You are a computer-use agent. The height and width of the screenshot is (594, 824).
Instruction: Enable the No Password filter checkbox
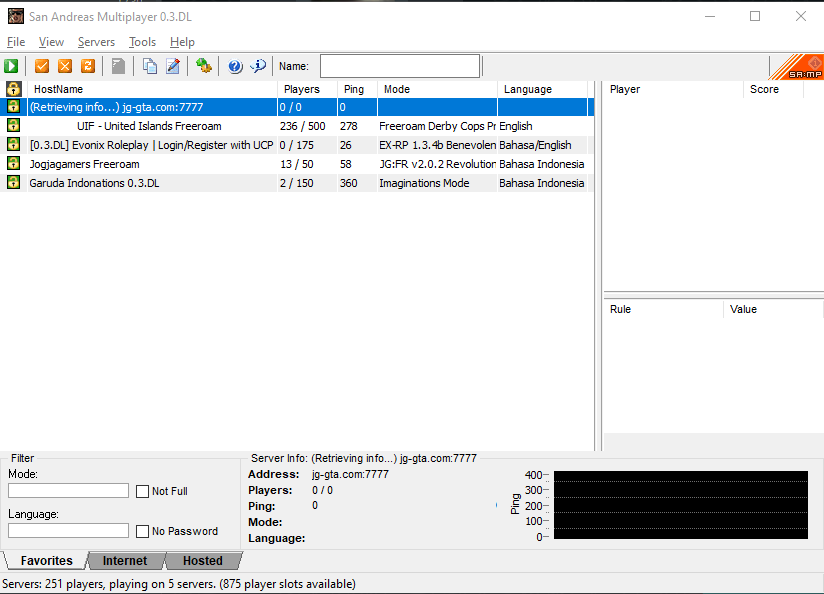[x=142, y=531]
